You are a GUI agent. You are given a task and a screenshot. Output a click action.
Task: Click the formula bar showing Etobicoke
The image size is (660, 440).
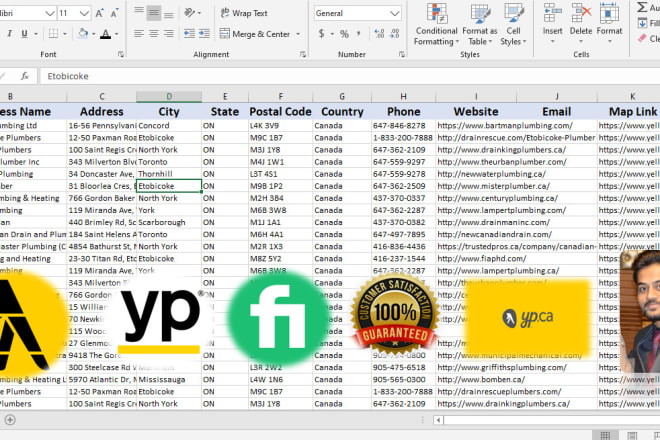349,76
